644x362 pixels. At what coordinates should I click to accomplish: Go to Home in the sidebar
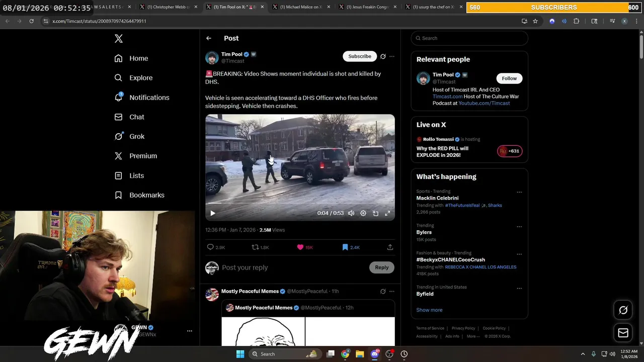(131, 58)
